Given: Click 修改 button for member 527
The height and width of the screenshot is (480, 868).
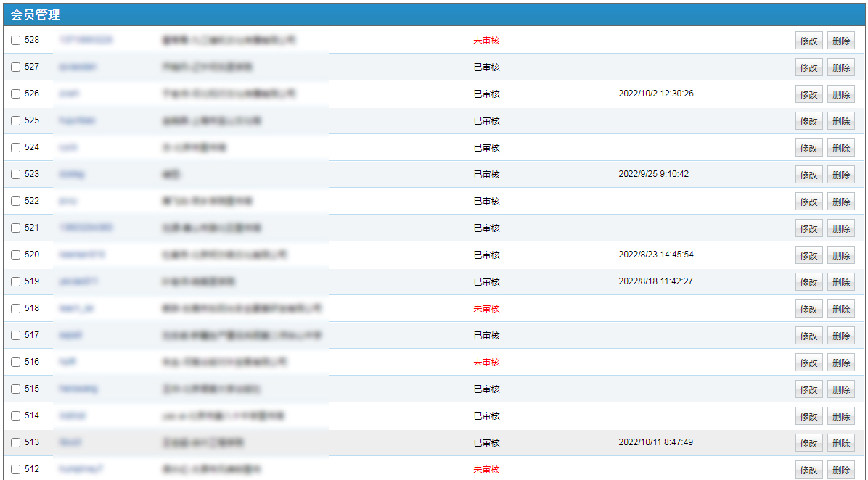Looking at the screenshot, I should pyautogui.click(x=808, y=67).
